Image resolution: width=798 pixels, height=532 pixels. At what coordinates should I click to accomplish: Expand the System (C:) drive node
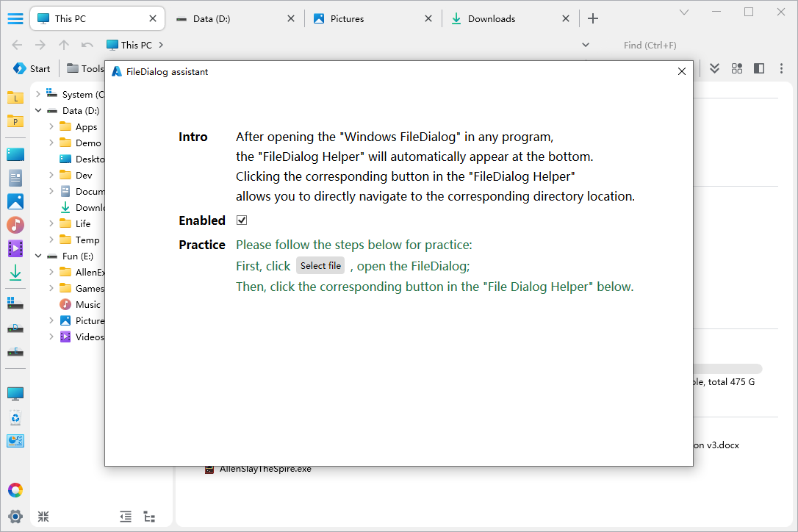tap(38, 94)
